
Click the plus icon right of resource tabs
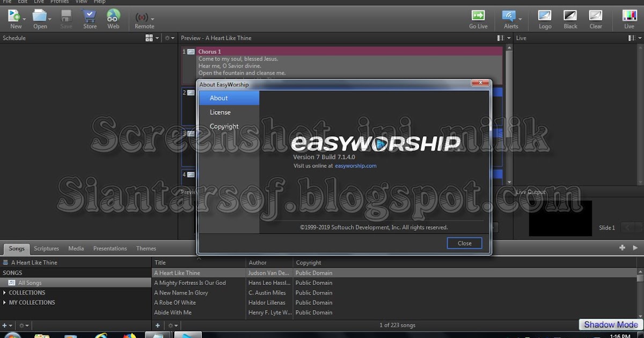[622, 248]
